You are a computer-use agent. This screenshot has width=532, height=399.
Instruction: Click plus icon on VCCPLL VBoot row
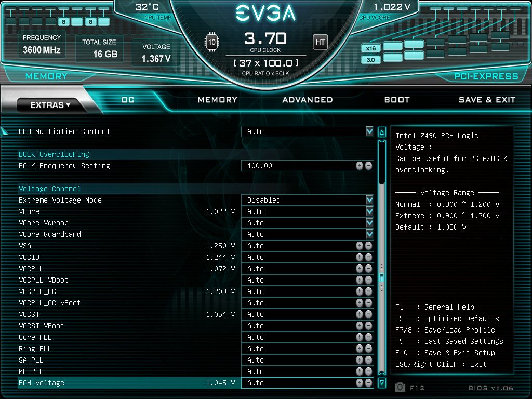tap(360, 280)
